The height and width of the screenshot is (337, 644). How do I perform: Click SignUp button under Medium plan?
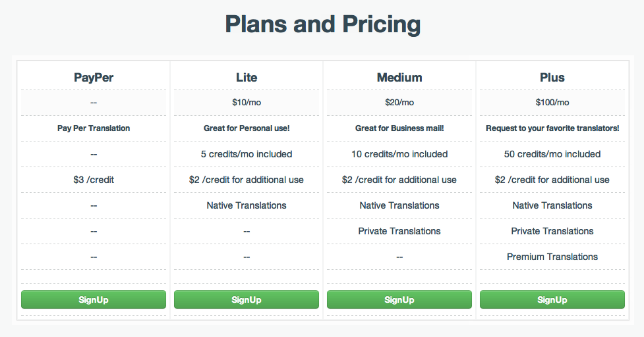(399, 299)
